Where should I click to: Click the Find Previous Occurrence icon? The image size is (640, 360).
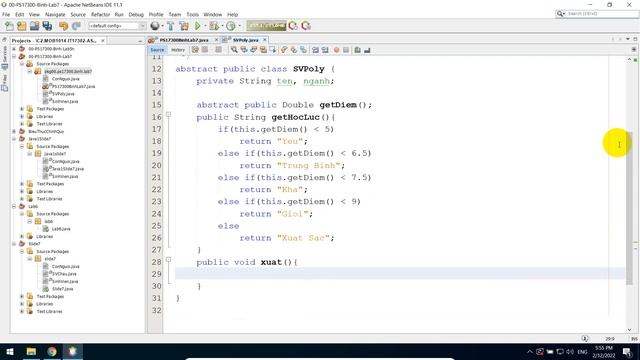(x=244, y=50)
